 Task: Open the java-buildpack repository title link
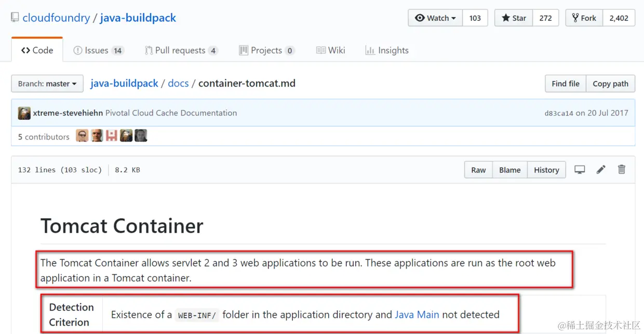point(138,18)
